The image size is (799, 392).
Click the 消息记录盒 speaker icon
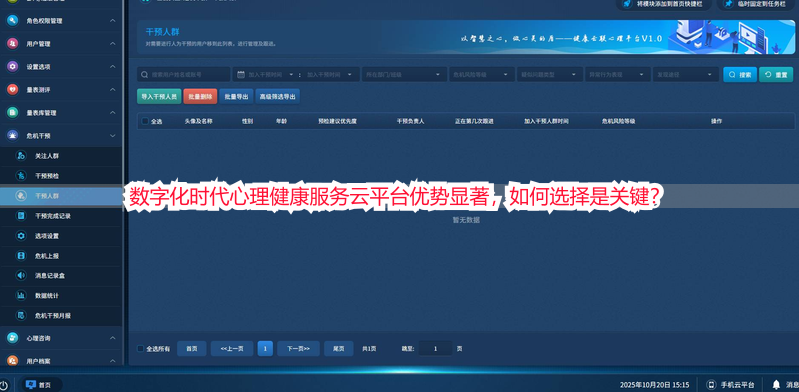pyautogui.click(x=21, y=276)
